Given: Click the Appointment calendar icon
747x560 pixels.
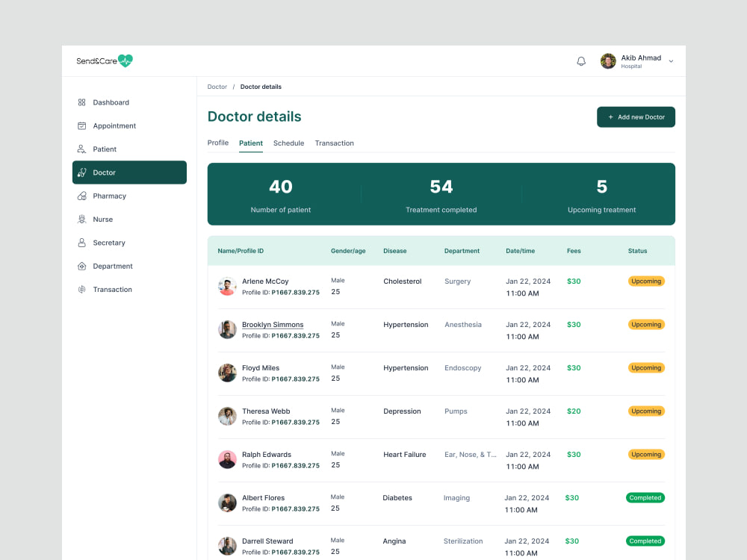Looking at the screenshot, I should (x=82, y=125).
